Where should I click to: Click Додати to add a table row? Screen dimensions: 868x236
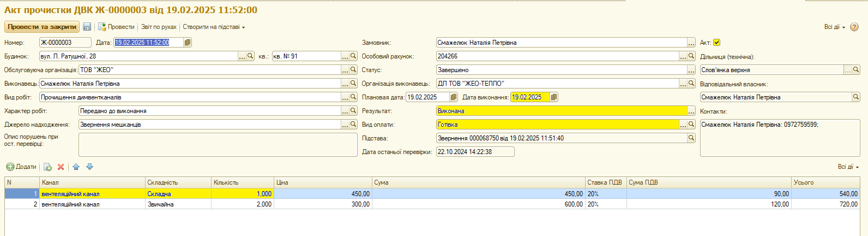pyautogui.click(x=22, y=167)
